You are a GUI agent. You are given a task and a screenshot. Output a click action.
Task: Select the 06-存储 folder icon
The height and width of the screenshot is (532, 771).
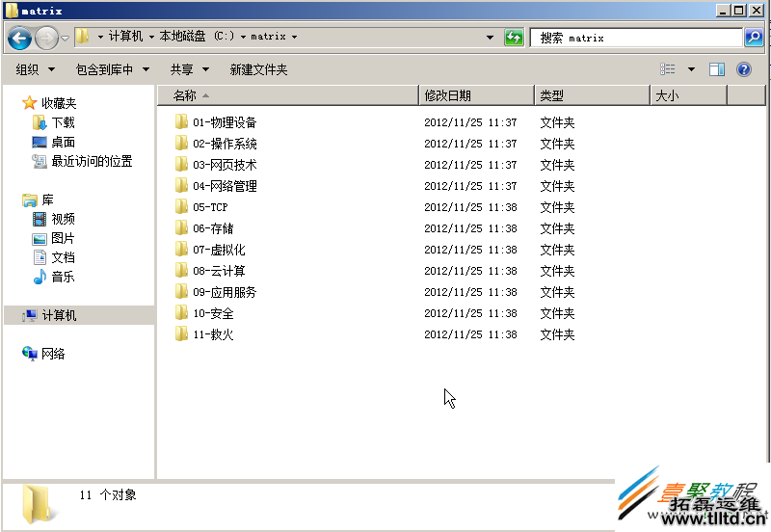(181, 228)
